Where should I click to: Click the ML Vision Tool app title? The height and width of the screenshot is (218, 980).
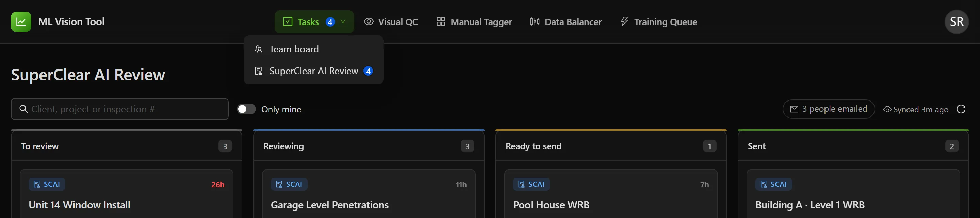point(71,22)
